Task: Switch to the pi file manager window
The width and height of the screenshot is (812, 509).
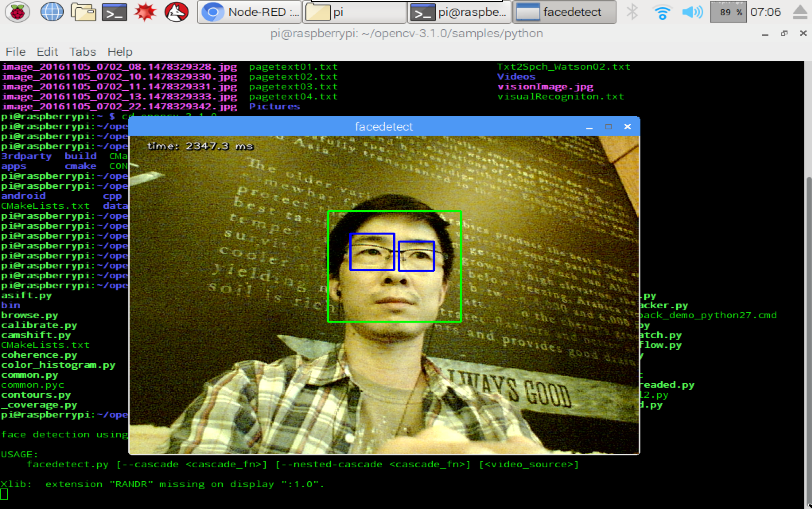Action: (353, 12)
